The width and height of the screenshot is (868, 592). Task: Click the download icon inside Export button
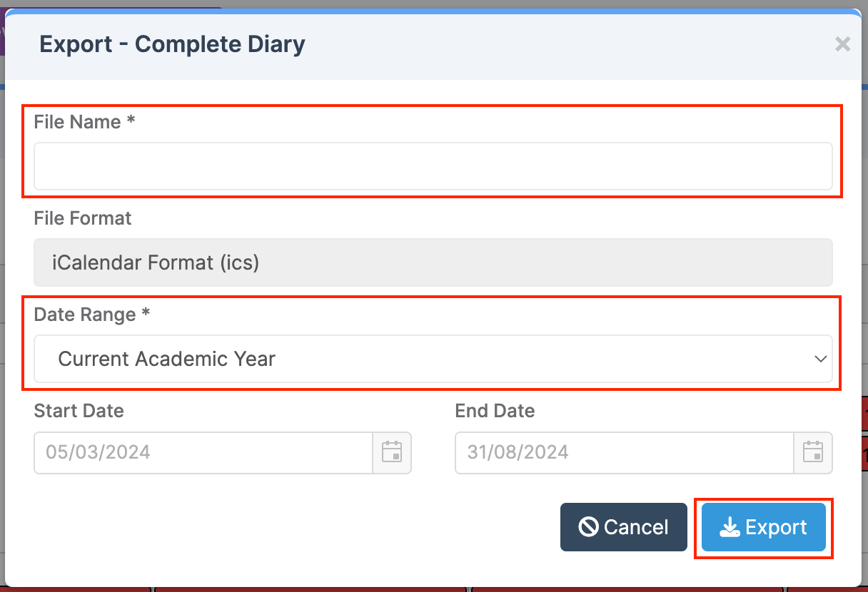729,527
